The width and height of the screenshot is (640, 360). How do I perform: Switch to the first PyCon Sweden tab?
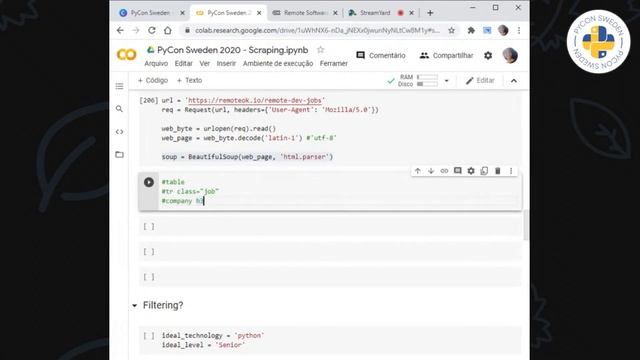(x=150, y=13)
